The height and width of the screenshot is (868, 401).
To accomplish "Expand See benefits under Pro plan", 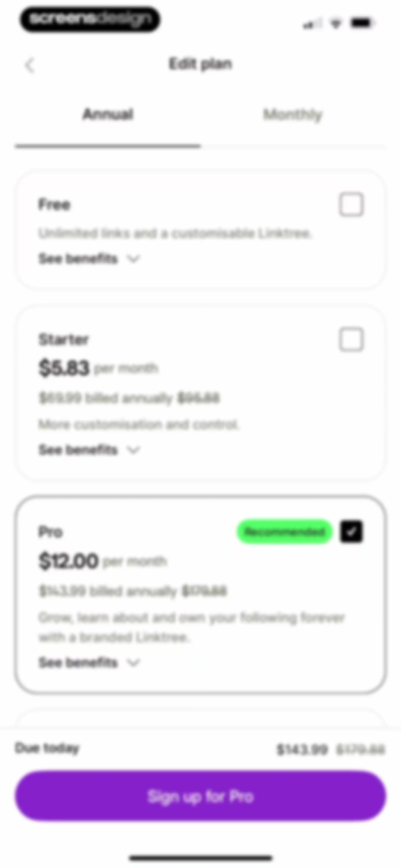I will pyautogui.click(x=89, y=663).
